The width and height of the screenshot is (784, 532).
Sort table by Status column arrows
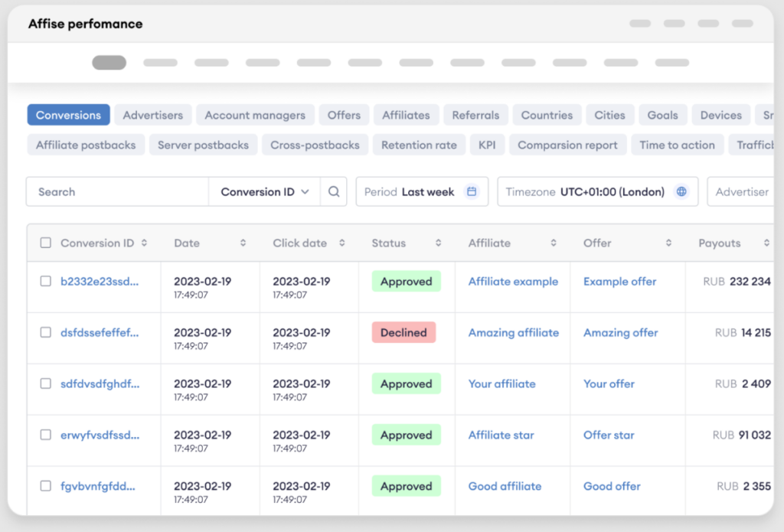[439, 243]
